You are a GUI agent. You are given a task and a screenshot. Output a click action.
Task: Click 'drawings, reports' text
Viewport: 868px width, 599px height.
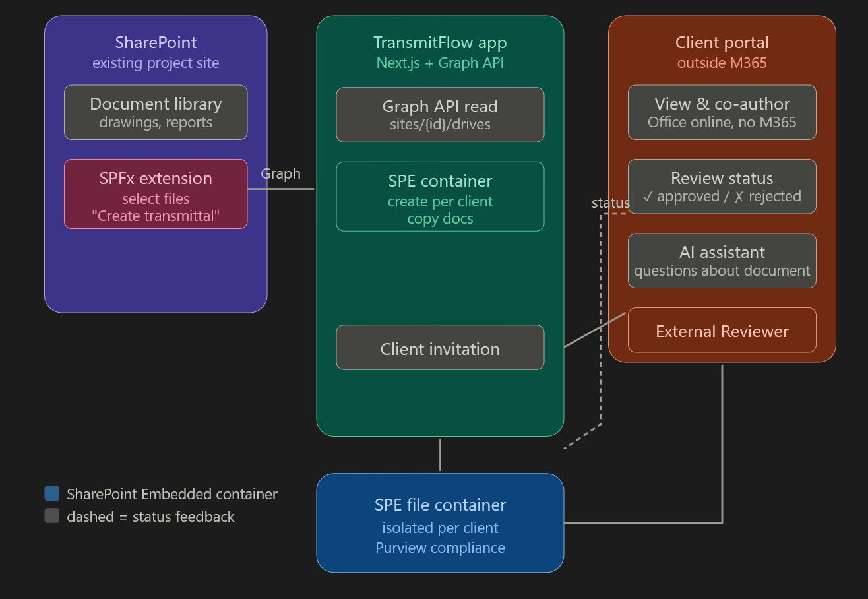(156, 122)
